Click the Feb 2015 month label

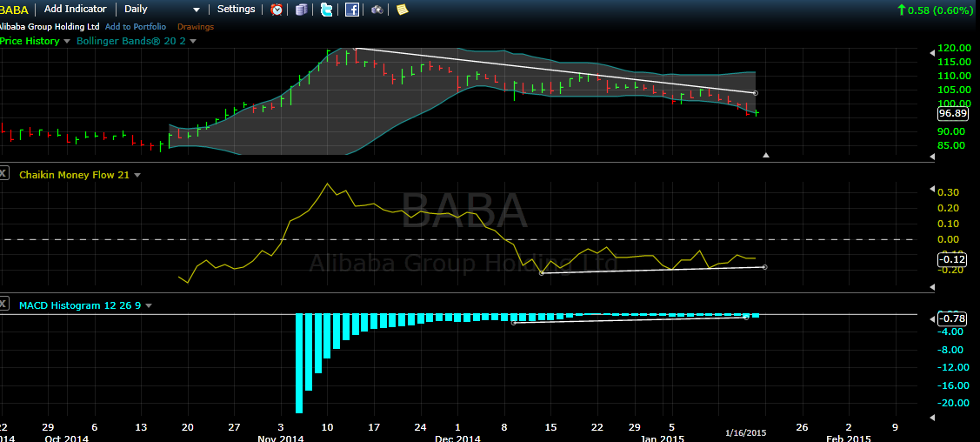pos(849,439)
